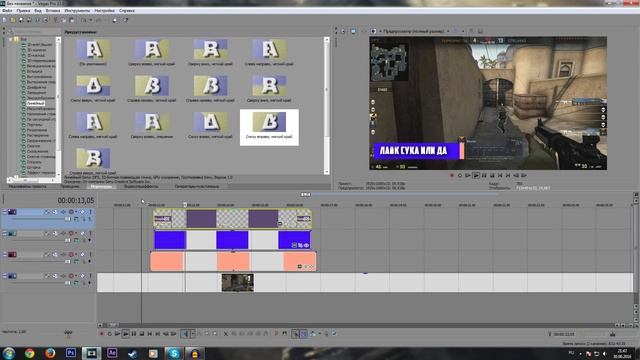Open the edit tool dropdown arrow

click(x=193, y=334)
